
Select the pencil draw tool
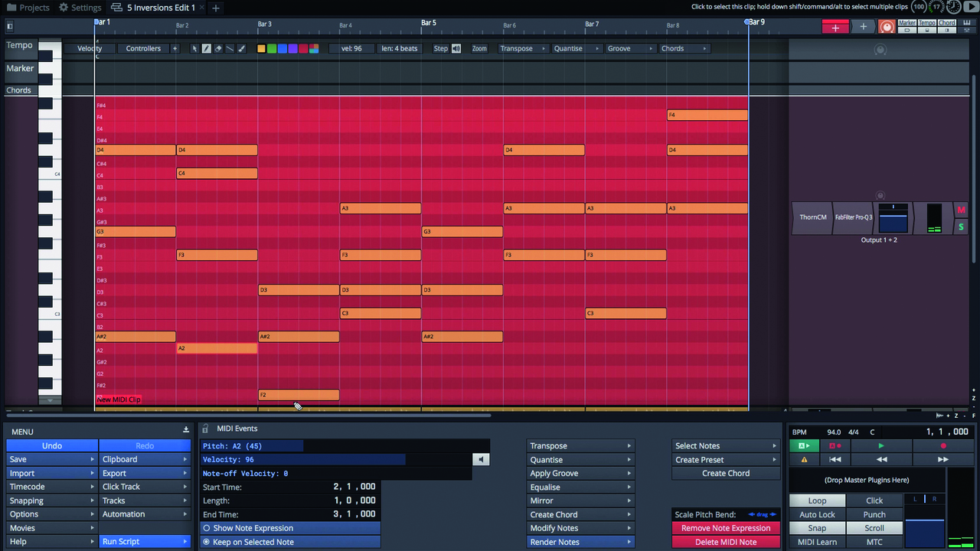(x=206, y=48)
